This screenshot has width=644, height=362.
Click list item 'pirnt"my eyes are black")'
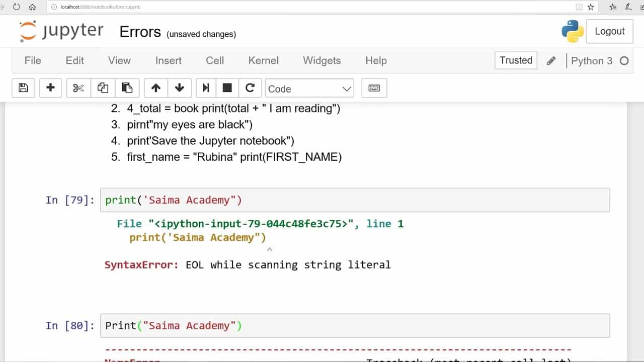[x=190, y=125]
